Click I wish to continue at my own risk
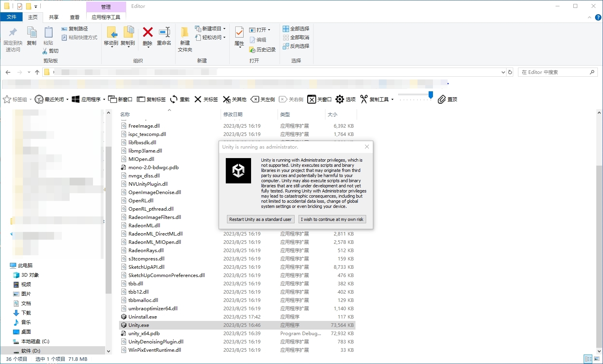 [x=332, y=219]
